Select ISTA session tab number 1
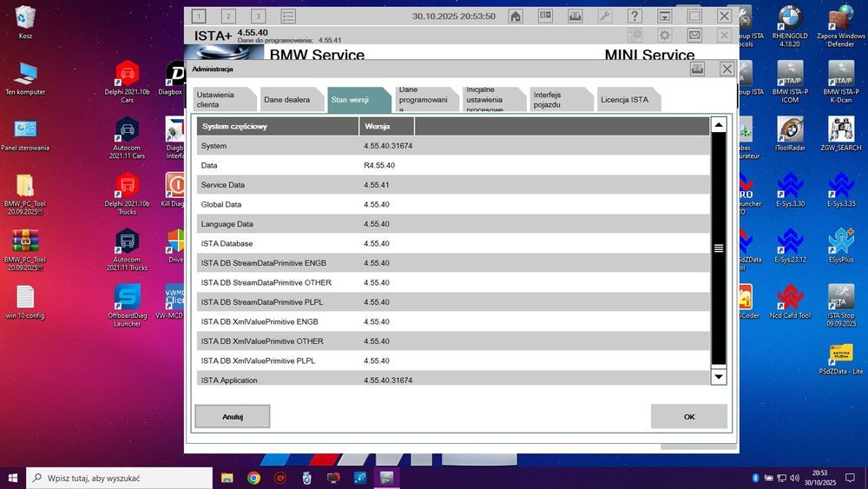This screenshot has width=868, height=489. (199, 16)
